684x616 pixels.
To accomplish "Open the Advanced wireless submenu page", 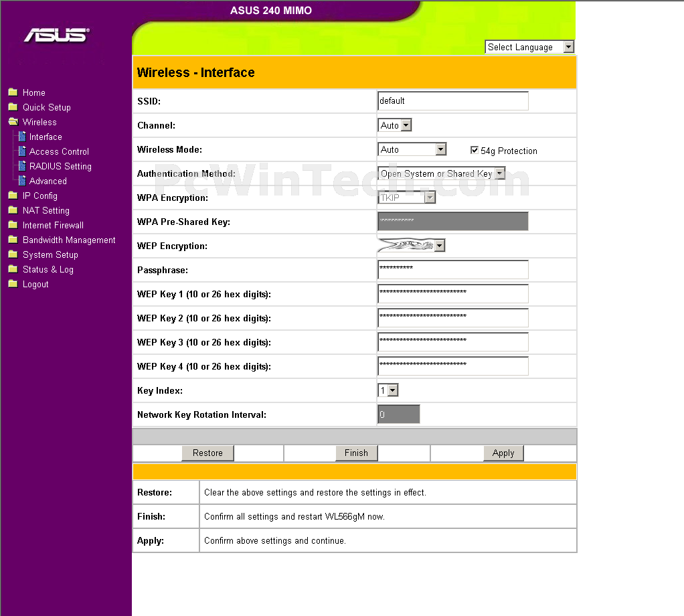I will point(48,181).
